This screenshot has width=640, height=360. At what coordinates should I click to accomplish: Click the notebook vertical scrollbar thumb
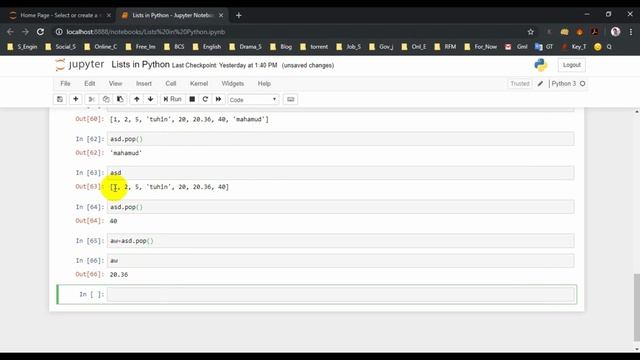coord(636,307)
